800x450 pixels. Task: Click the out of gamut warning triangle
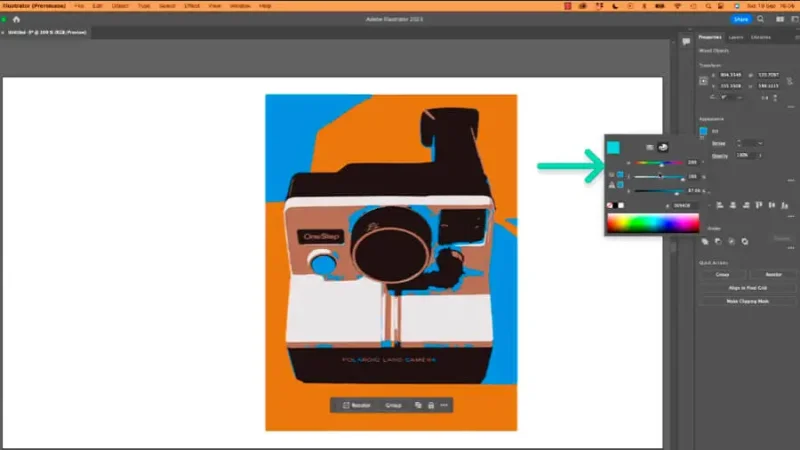pos(612,185)
